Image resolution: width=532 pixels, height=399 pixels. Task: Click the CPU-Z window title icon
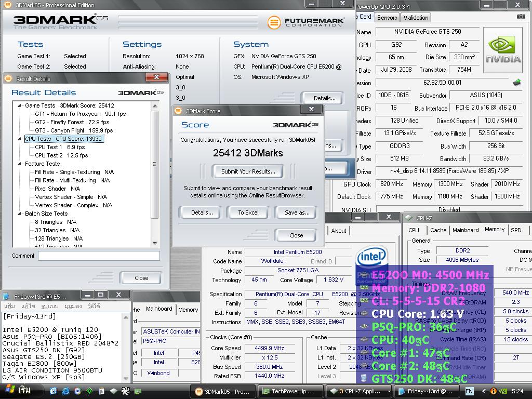409,218
